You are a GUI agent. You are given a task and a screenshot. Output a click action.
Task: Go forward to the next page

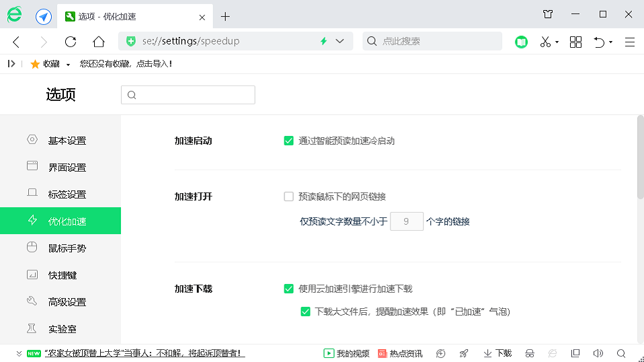[x=44, y=42]
